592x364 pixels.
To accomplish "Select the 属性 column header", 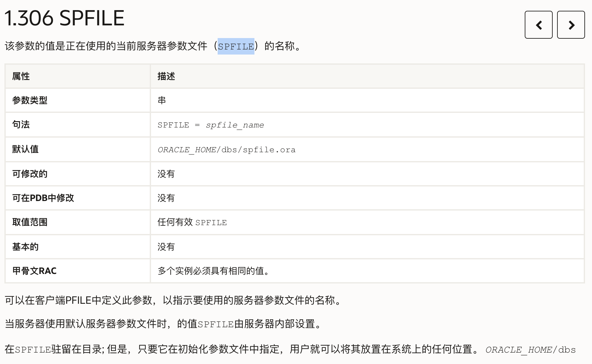I will (x=21, y=76).
